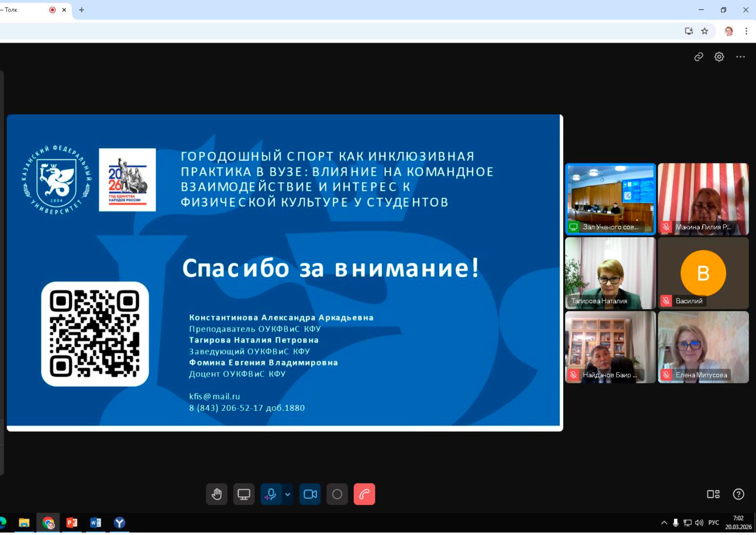Toggle meeting recording circle button
The height and width of the screenshot is (535, 756).
(337, 494)
